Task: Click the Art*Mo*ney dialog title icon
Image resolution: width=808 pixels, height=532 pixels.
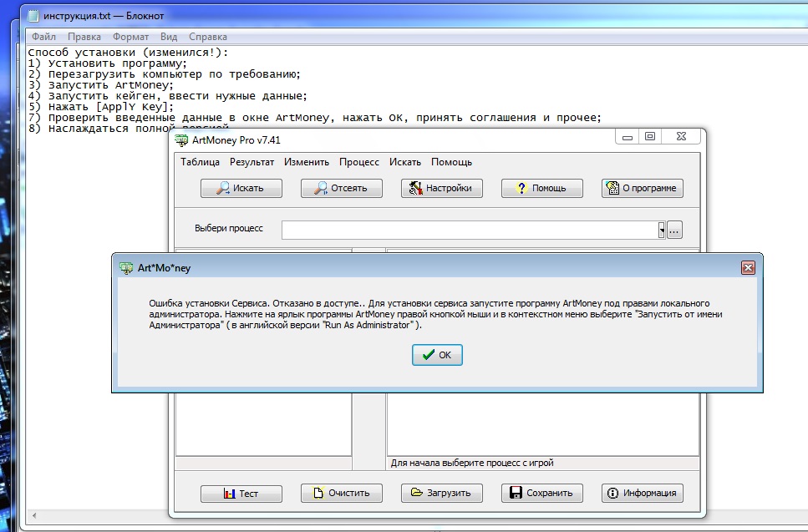Action: [125, 268]
